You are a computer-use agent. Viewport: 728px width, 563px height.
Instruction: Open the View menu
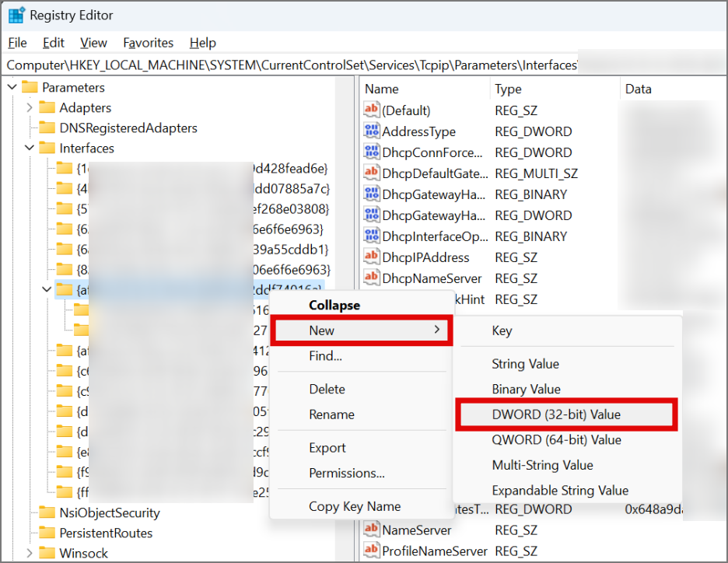pos(93,43)
